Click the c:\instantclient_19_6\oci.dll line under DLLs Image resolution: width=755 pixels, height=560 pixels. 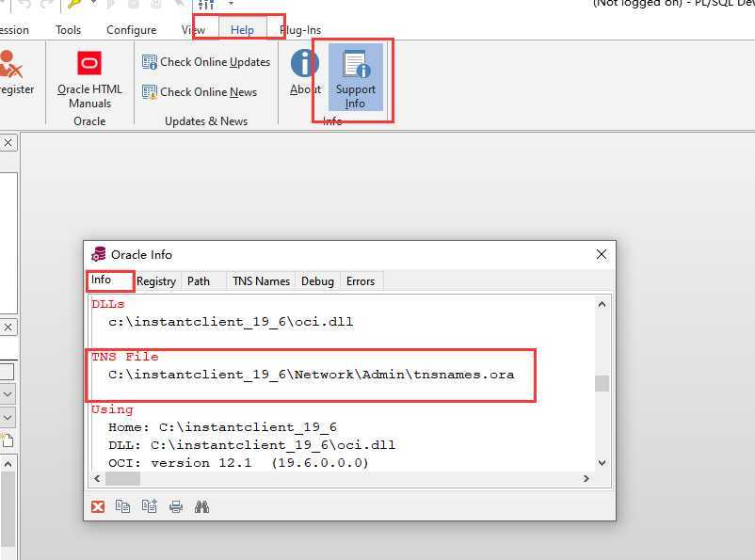point(231,322)
